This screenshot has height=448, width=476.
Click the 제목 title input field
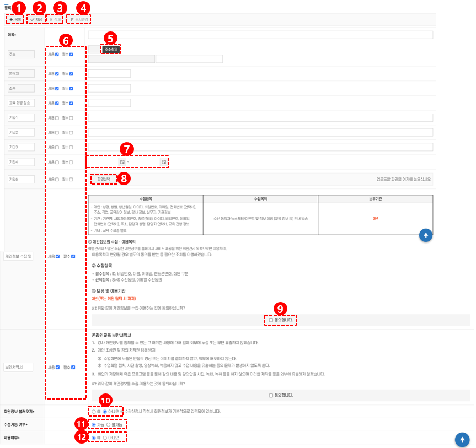coord(259,35)
